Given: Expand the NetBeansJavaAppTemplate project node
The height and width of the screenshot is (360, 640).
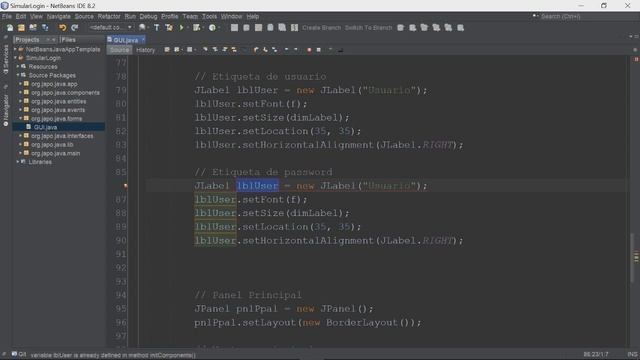Looking at the screenshot, I should click(16, 49).
